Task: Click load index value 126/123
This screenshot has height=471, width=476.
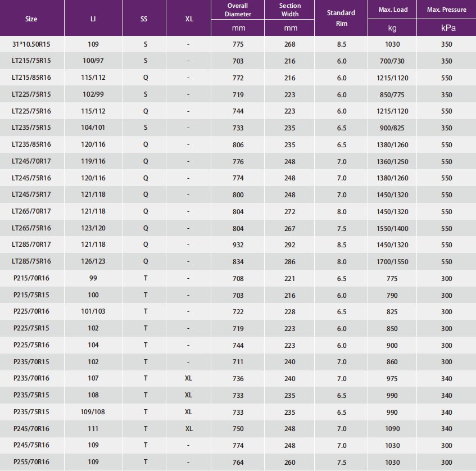Action: 93,261
